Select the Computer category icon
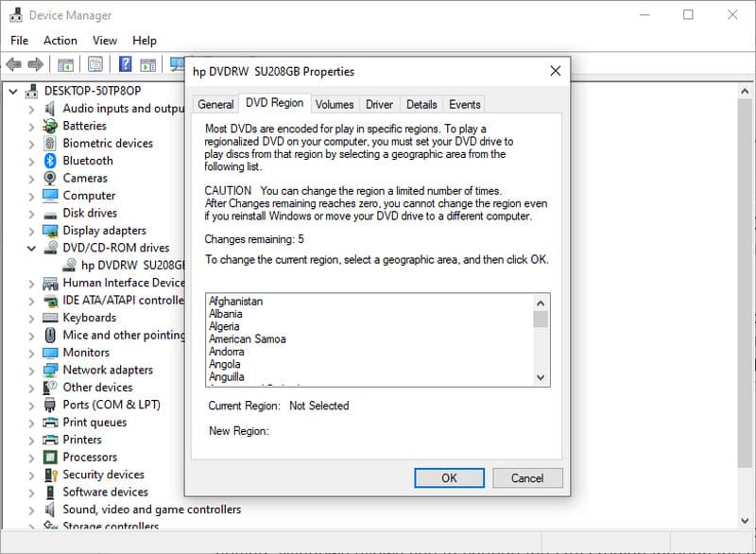This screenshot has width=756, height=554. point(50,196)
